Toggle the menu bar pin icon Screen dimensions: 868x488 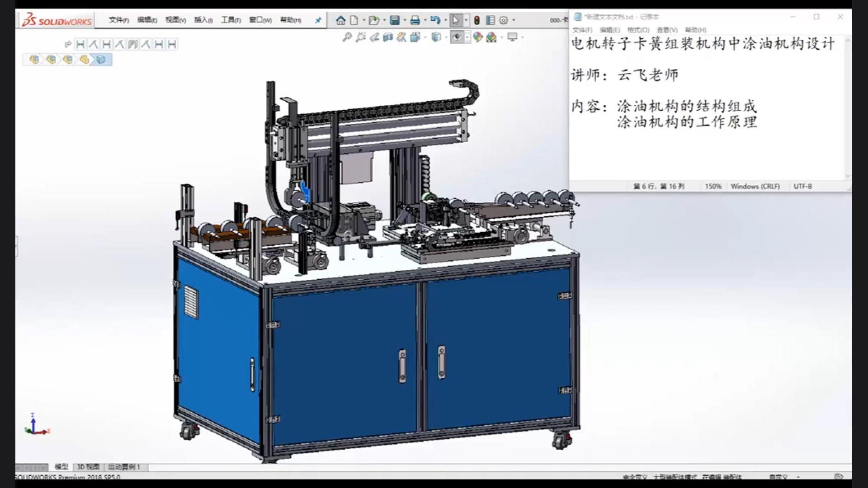pos(318,20)
